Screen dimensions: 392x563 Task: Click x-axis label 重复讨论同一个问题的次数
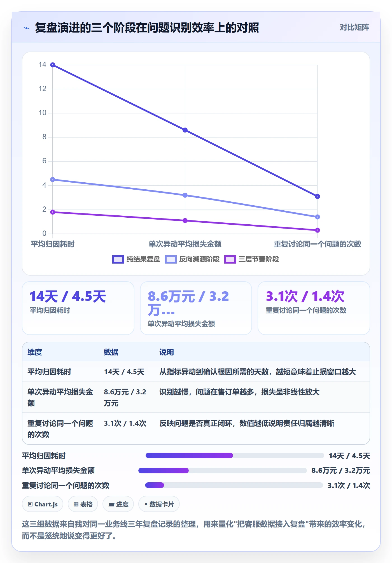318,244
